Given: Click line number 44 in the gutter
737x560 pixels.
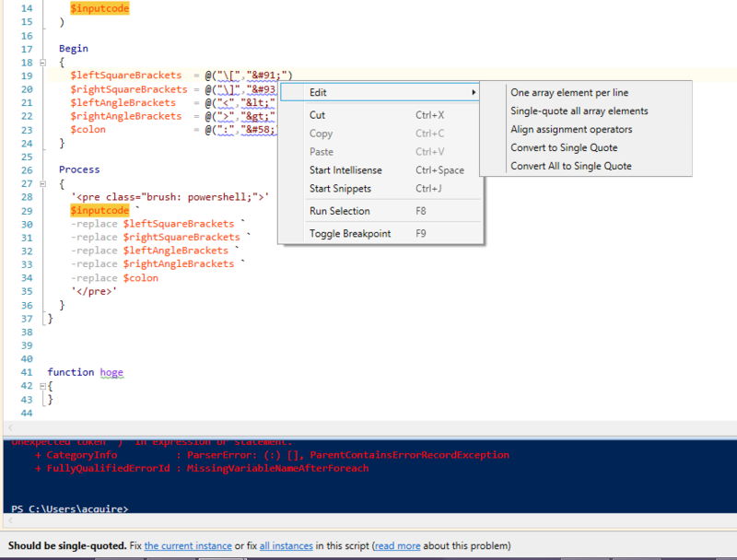Looking at the screenshot, I should tap(27, 414).
